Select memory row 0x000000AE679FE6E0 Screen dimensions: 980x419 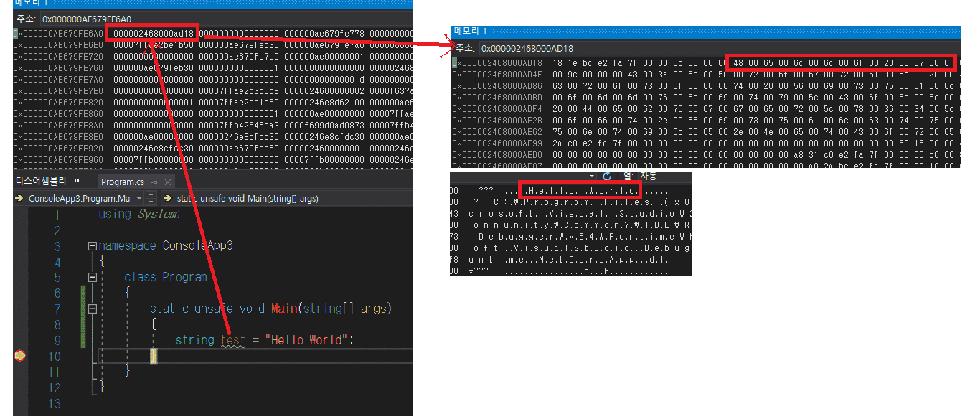pyautogui.click(x=212, y=44)
